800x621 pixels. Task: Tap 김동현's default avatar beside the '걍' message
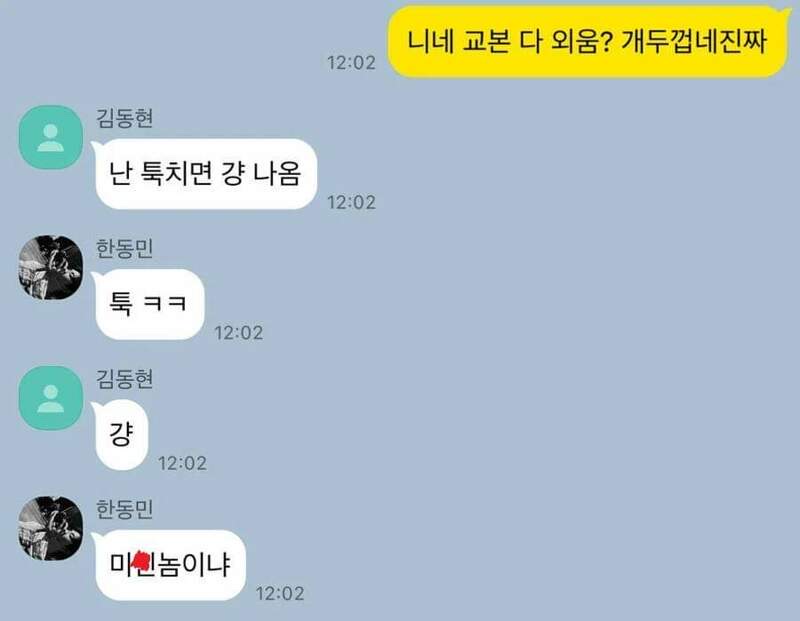pos(51,398)
